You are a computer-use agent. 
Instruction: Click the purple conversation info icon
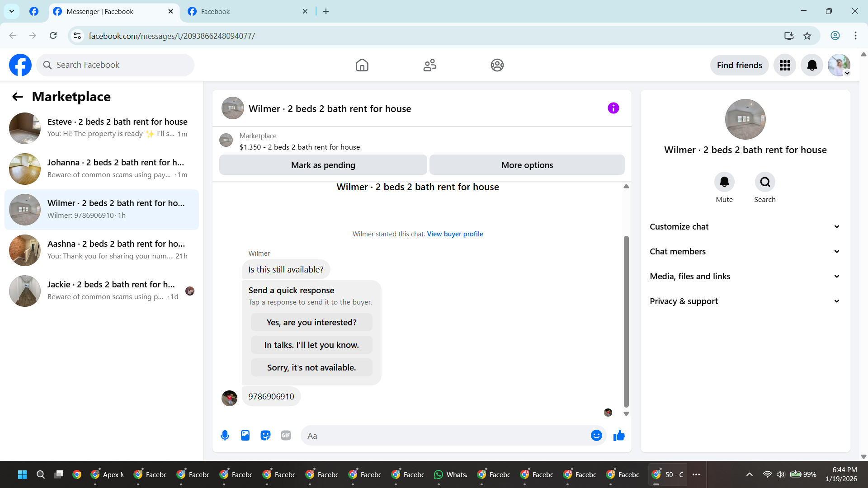pyautogui.click(x=613, y=108)
